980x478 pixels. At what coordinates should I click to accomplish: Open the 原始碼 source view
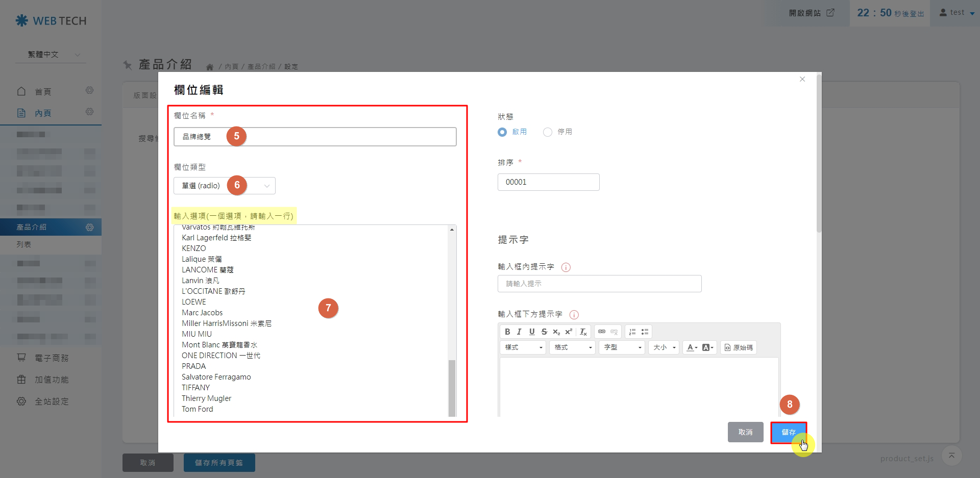[x=739, y=347]
